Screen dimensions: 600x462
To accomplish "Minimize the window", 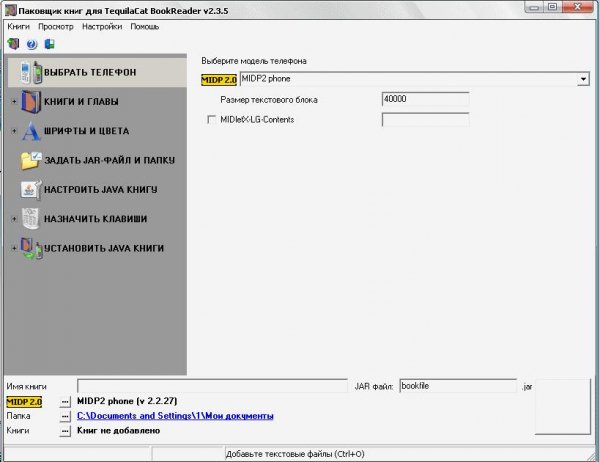I will point(534,7).
